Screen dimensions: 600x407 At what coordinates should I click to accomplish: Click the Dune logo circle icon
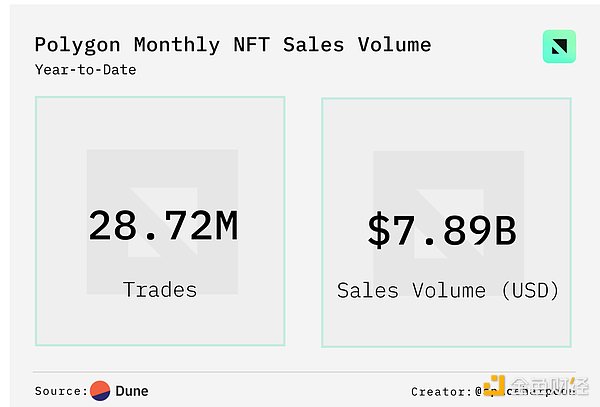pyautogui.click(x=100, y=391)
